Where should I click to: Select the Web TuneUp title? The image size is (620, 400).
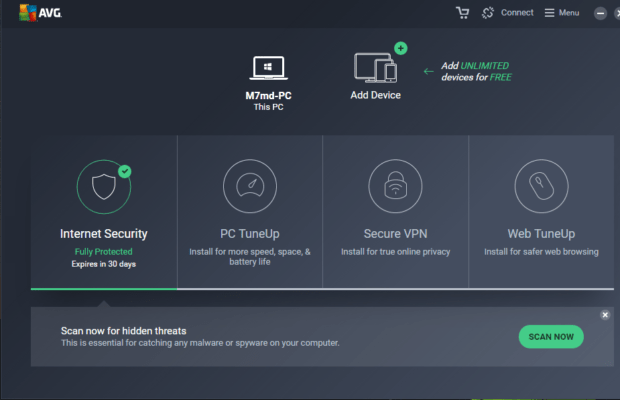(x=541, y=234)
